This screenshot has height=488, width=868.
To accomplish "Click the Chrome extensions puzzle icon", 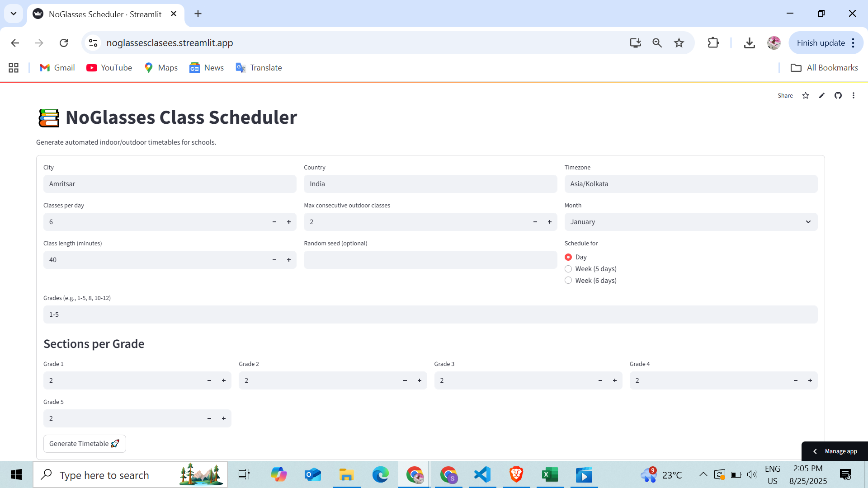I will (x=713, y=43).
